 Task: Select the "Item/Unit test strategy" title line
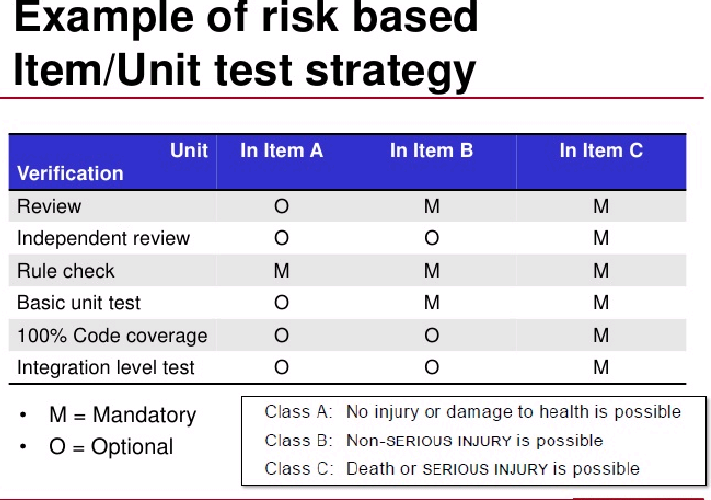tap(245, 72)
